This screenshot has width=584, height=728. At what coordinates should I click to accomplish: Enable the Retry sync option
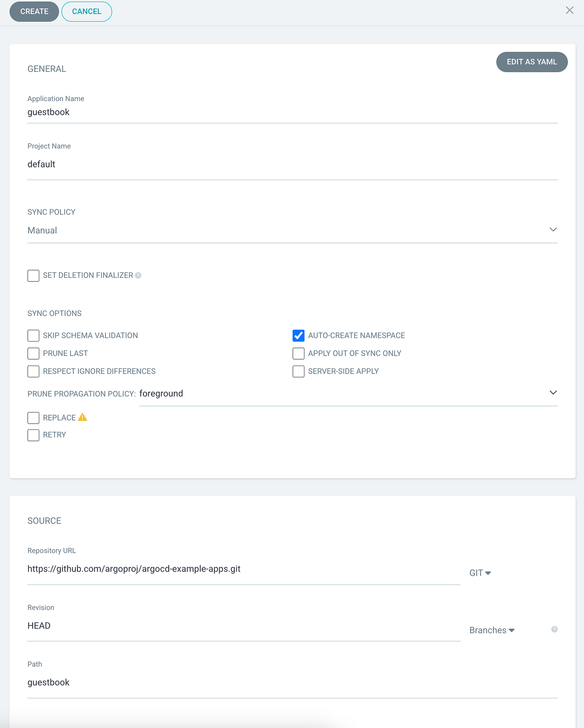tap(33, 435)
